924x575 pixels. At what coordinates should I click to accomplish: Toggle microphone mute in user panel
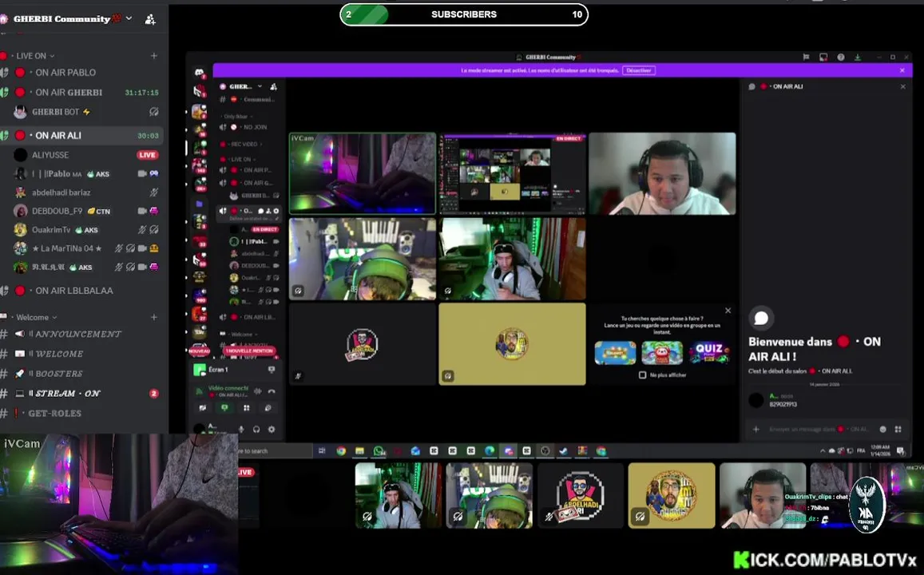(241, 429)
